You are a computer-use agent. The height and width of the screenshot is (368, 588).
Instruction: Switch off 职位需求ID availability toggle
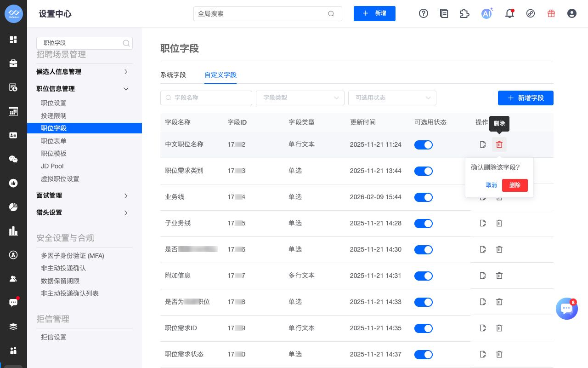423,328
